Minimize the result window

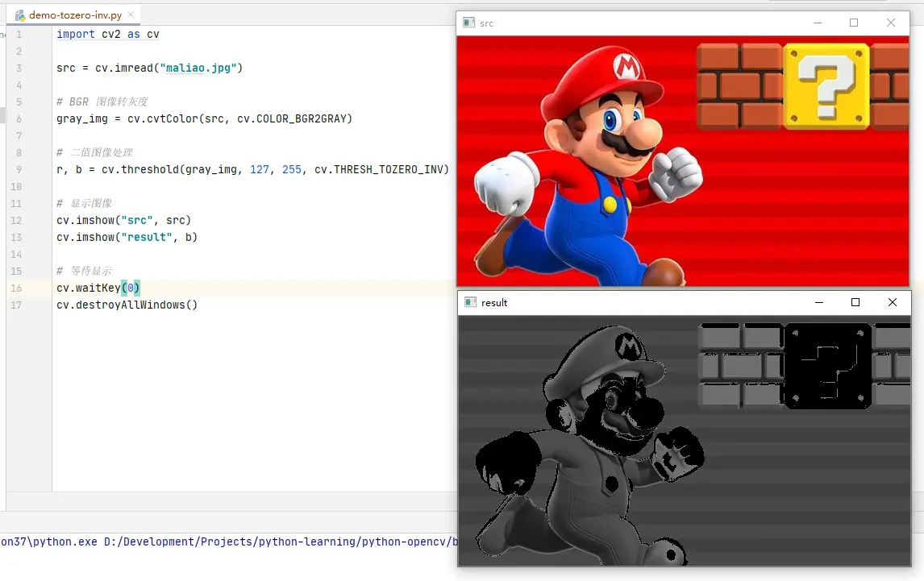819,302
